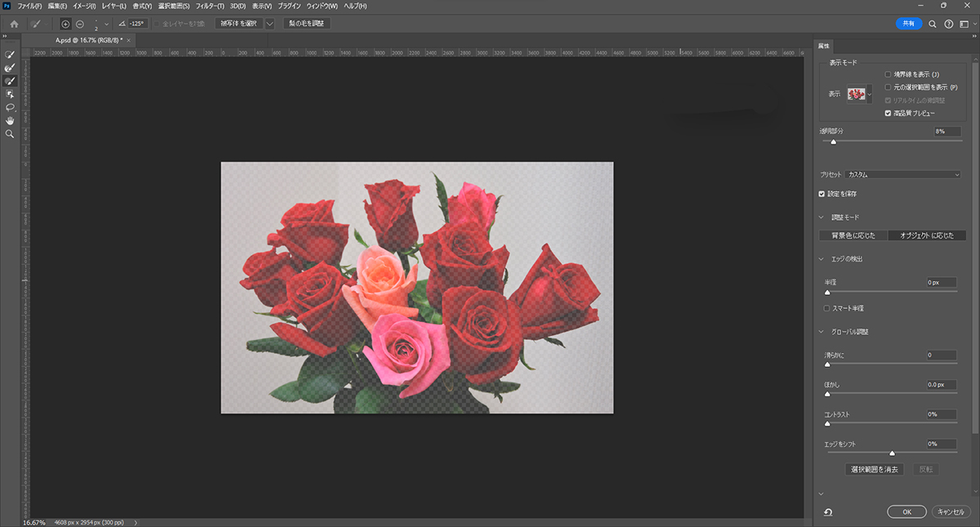The height and width of the screenshot is (527, 980).
Task: Select the Hand tool
Action: tap(10, 120)
